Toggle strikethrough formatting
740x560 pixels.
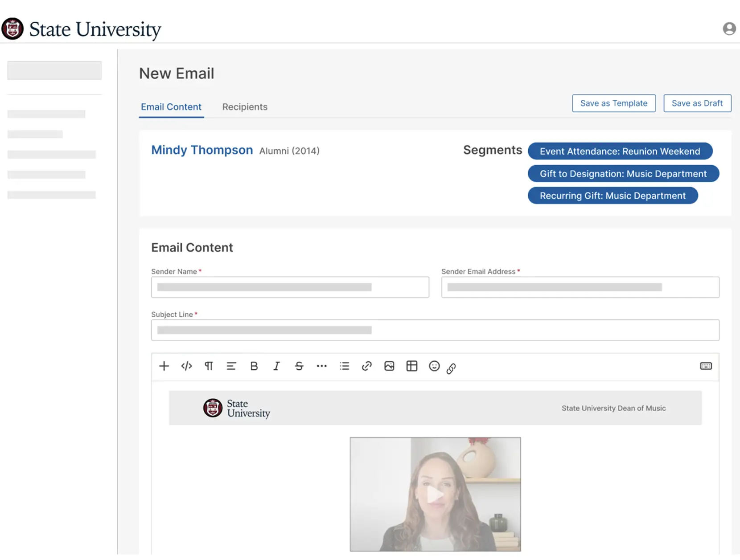click(299, 366)
